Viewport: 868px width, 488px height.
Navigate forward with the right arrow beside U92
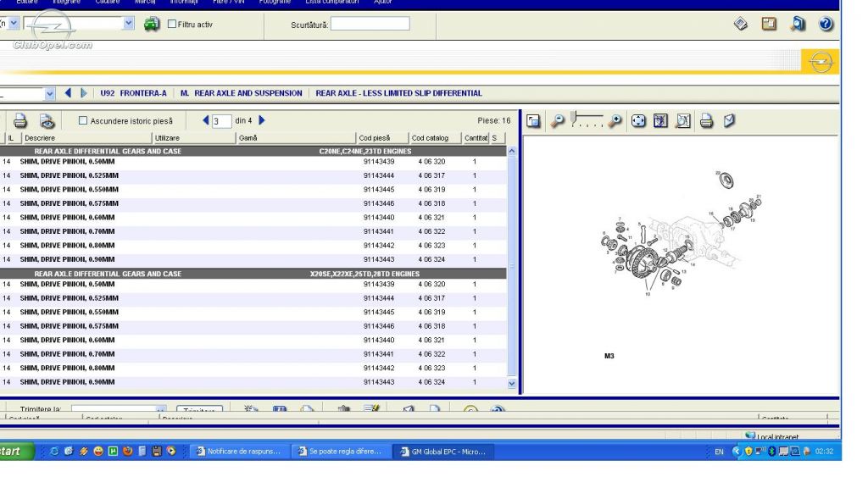click(x=84, y=93)
